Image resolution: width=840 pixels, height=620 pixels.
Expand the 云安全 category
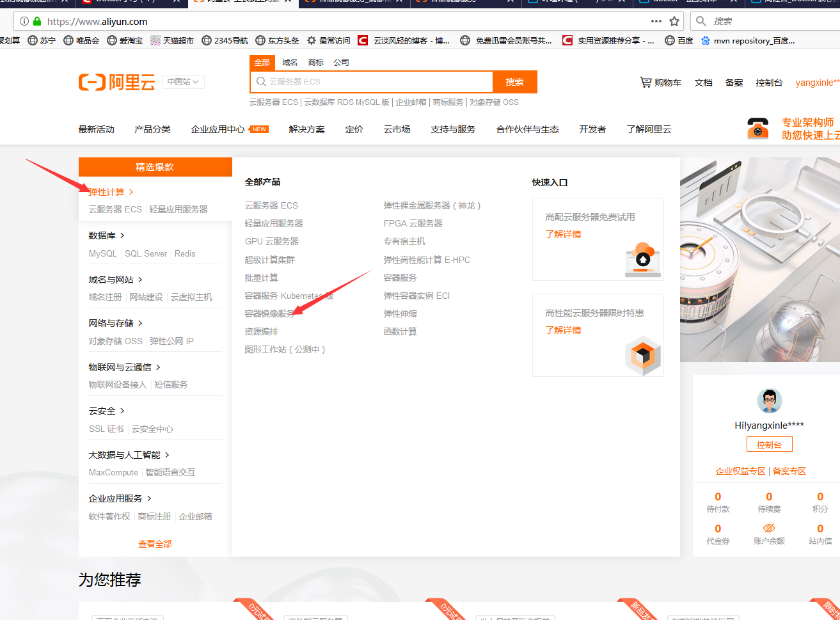[107, 411]
